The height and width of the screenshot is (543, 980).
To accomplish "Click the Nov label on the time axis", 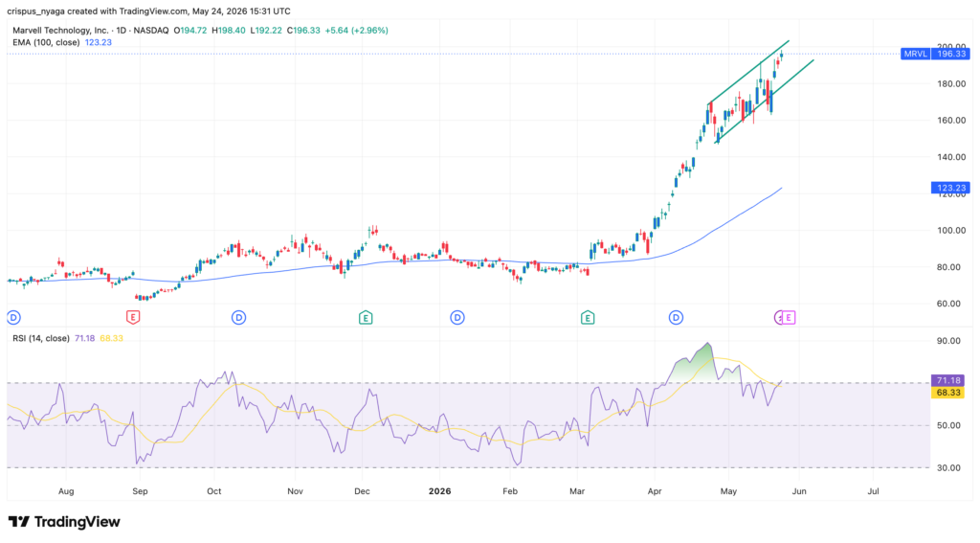I will 295,491.
